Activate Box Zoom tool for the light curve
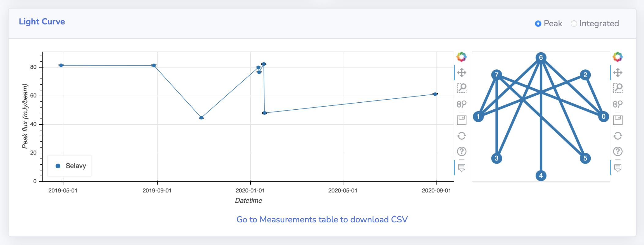Image resolution: width=644 pixels, height=245 pixels. coord(462,88)
